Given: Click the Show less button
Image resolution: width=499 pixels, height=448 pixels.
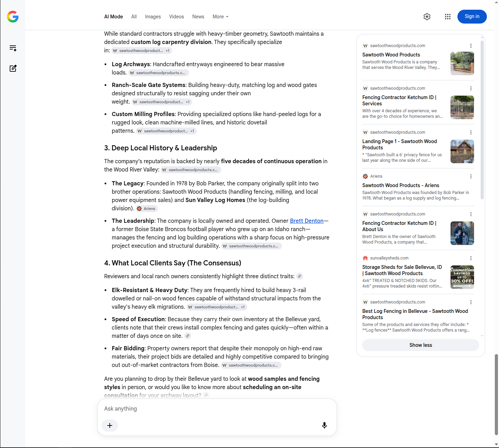Looking at the screenshot, I should [x=421, y=345].
